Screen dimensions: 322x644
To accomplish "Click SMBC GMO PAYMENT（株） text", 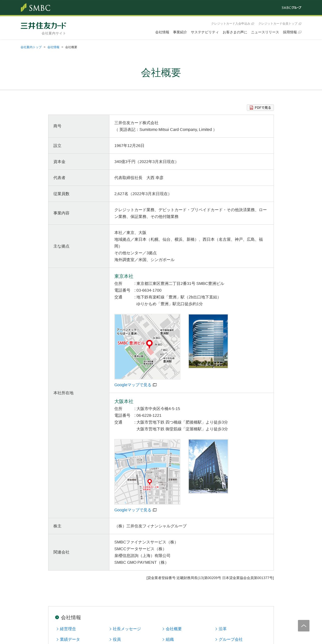I will [141, 562].
